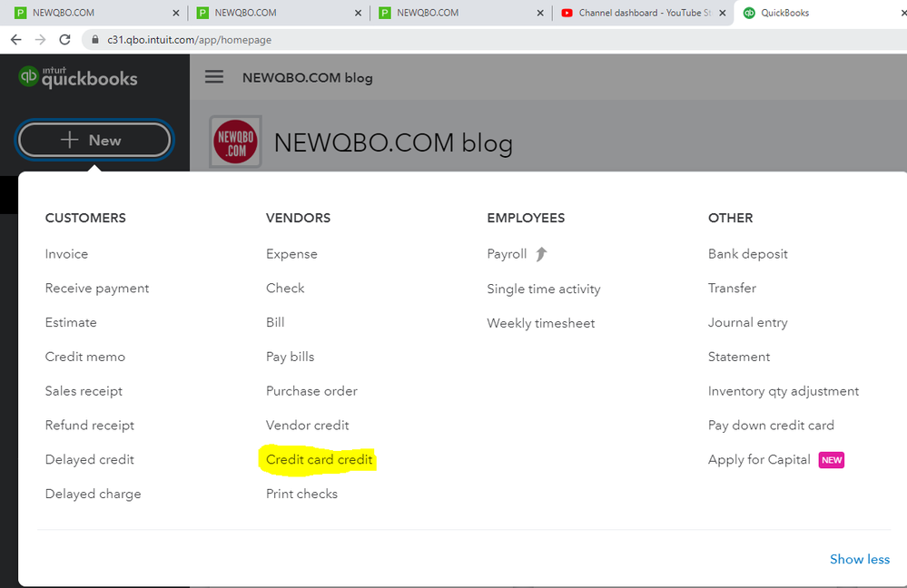This screenshot has width=907, height=588.
Task: Click the large NEWQBO.COM blog company name
Action: (393, 142)
